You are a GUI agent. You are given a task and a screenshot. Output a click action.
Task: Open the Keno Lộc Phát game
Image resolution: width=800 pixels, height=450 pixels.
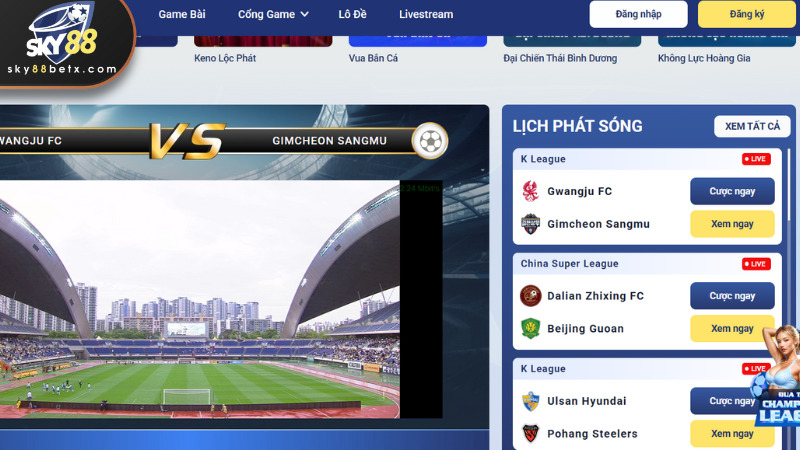coord(225,58)
